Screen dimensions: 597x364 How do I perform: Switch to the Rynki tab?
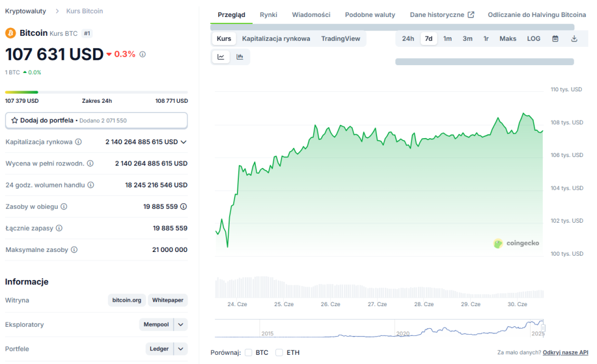click(x=268, y=15)
